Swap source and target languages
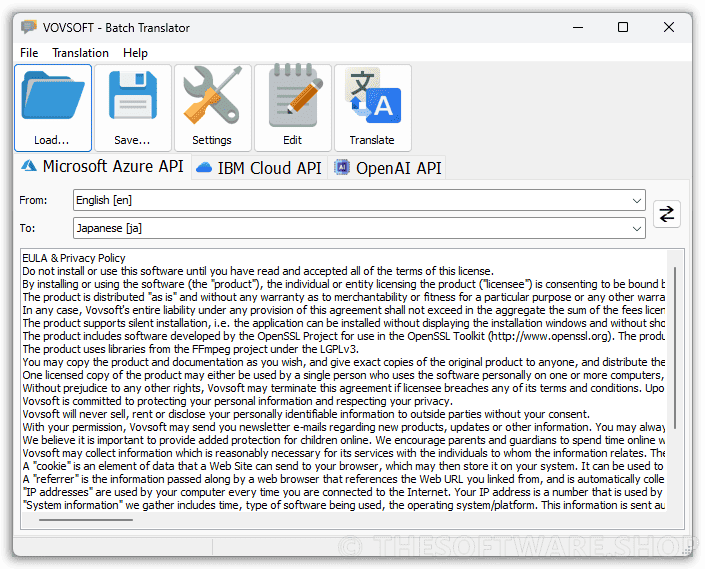The image size is (705, 569). (x=666, y=214)
